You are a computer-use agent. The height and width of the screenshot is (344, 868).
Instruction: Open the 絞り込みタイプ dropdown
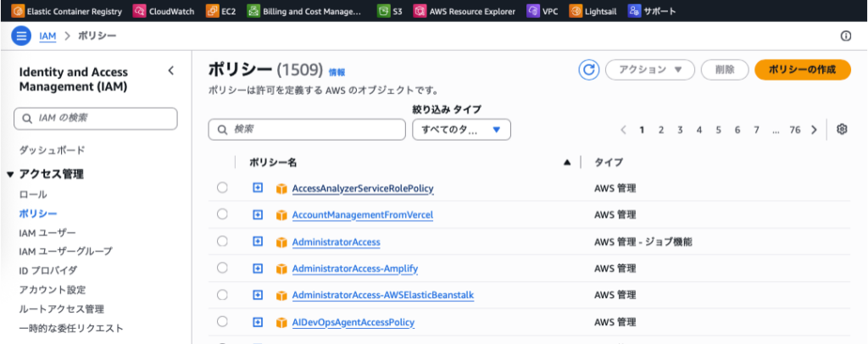(461, 130)
